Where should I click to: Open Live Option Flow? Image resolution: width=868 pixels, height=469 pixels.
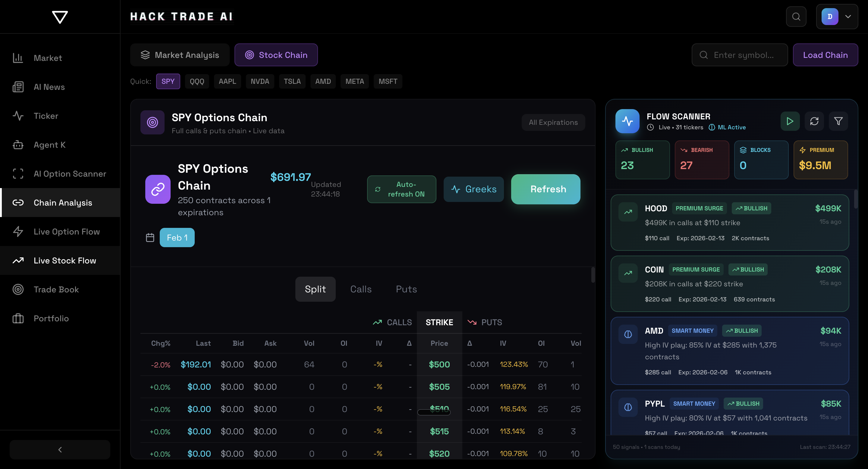pyautogui.click(x=66, y=231)
